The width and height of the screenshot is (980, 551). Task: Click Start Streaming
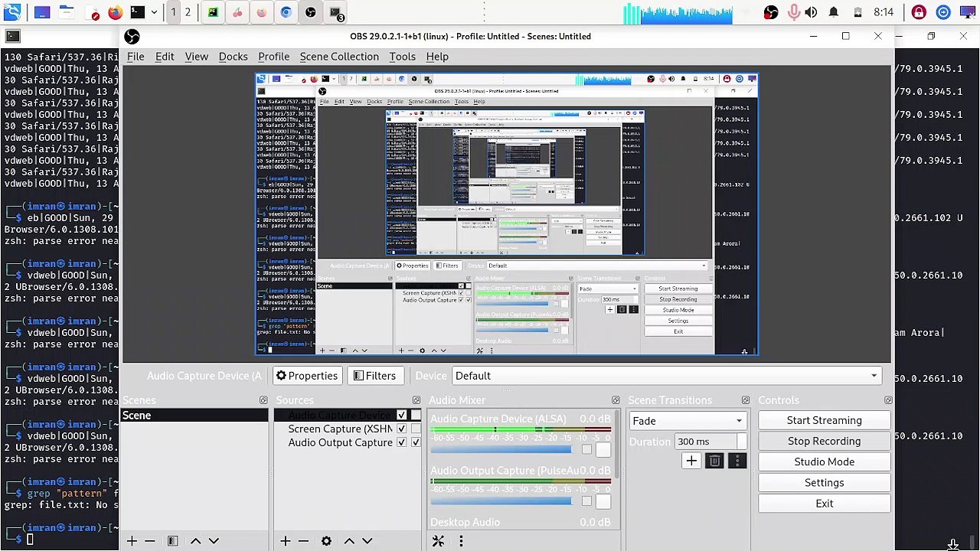(x=824, y=420)
